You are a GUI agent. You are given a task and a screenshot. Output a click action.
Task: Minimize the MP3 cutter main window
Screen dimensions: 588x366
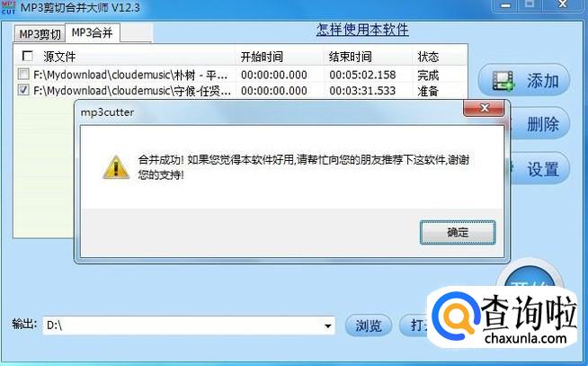point(505,5)
